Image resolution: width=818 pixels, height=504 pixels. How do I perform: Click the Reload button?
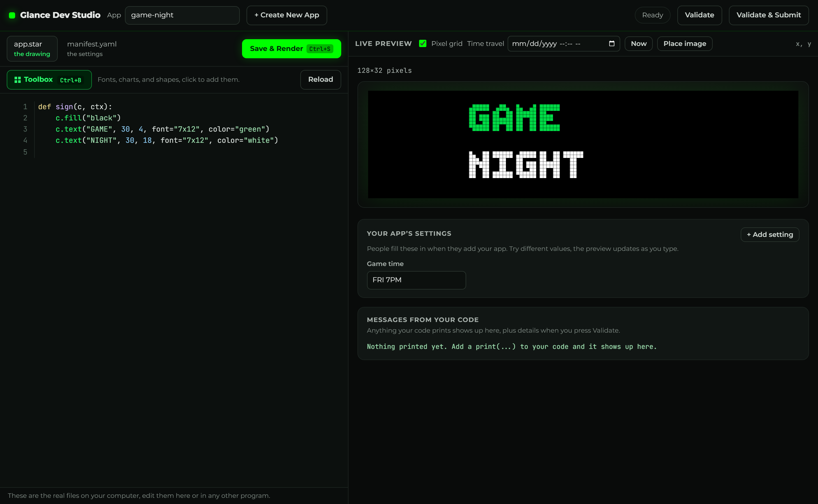(320, 80)
